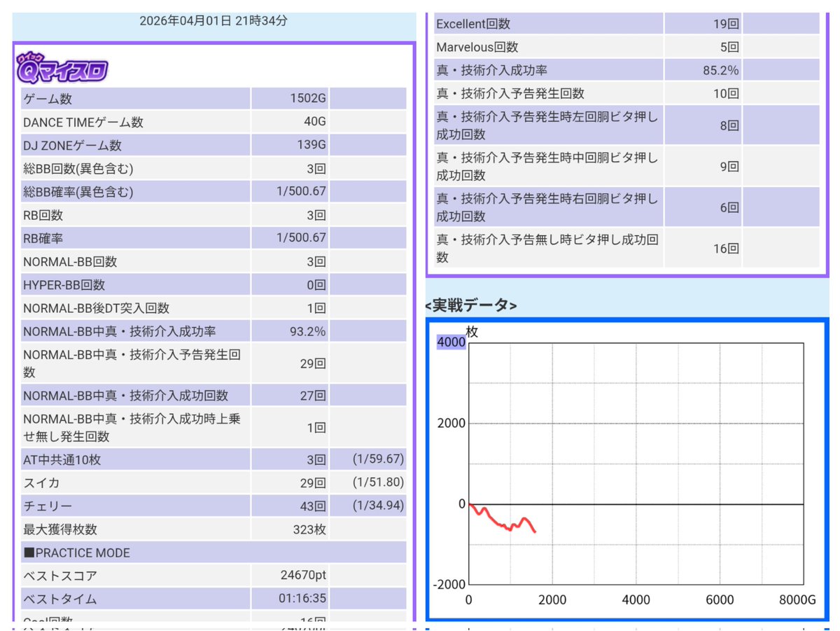Image resolution: width=840 pixels, height=631 pixels.
Task: Select the 真・技術介入予告発生回数 label
Action: point(510,93)
